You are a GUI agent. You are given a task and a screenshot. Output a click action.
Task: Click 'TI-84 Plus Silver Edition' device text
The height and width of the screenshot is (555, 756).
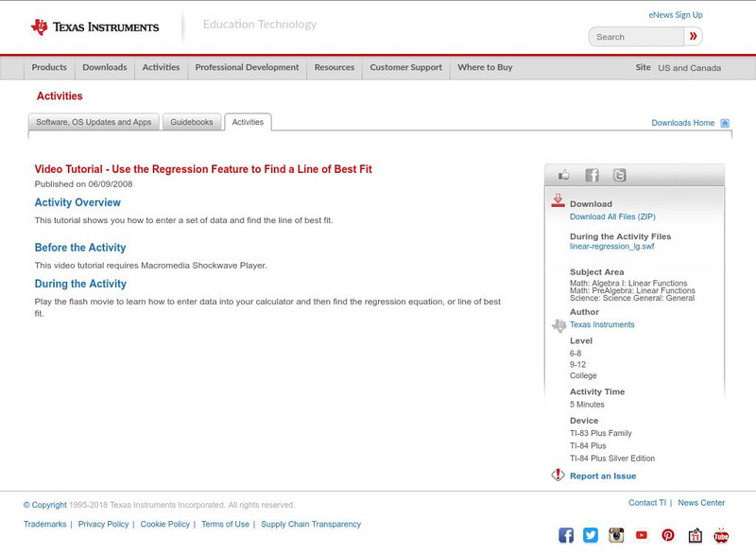(612, 459)
